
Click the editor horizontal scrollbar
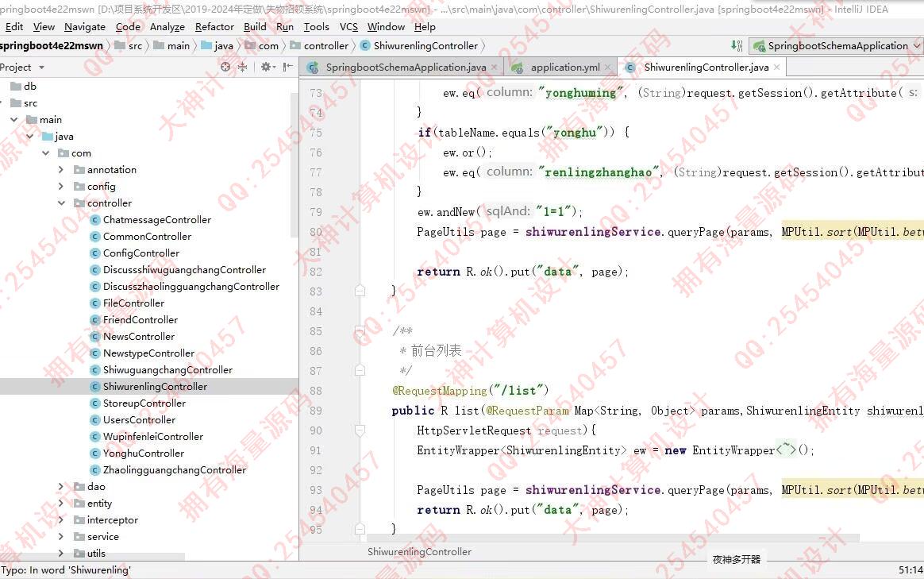613,538
